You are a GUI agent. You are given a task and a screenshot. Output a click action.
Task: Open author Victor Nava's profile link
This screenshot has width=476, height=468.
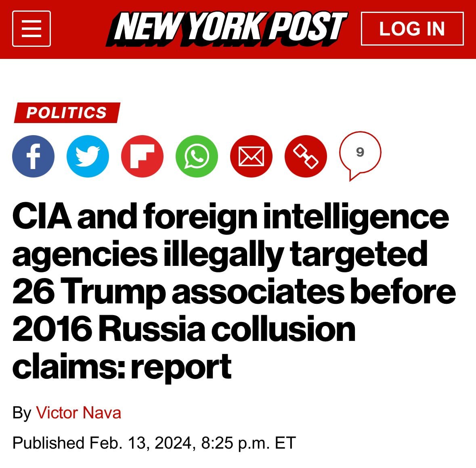click(x=78, y=413)
